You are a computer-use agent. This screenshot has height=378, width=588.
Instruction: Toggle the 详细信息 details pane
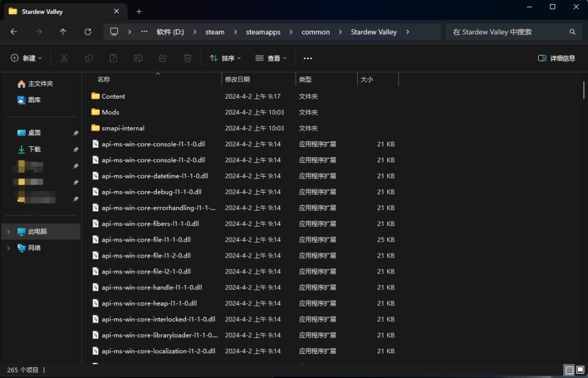(556, 58)
